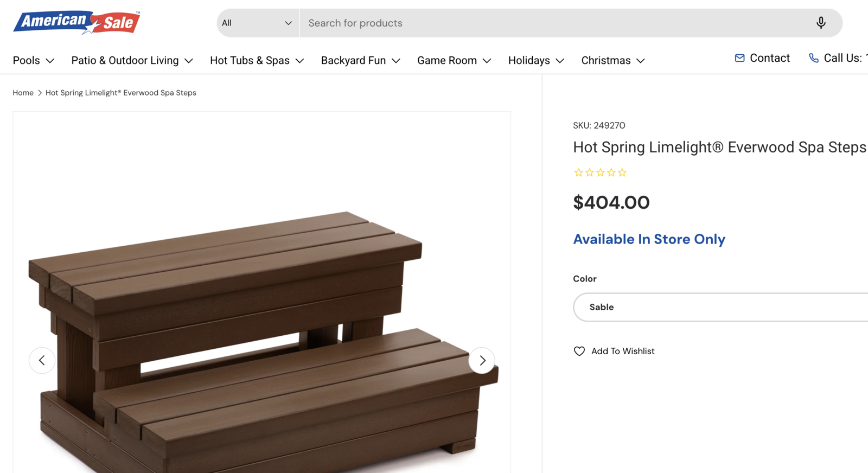Show previous product image arrow
868x473 pixels.
pos(42,360)
